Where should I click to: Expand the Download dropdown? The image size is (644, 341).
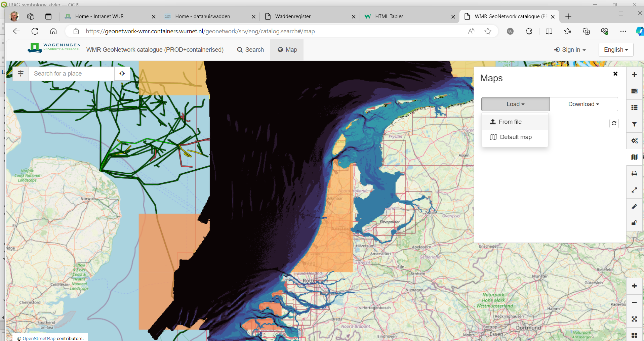[583, 104]
